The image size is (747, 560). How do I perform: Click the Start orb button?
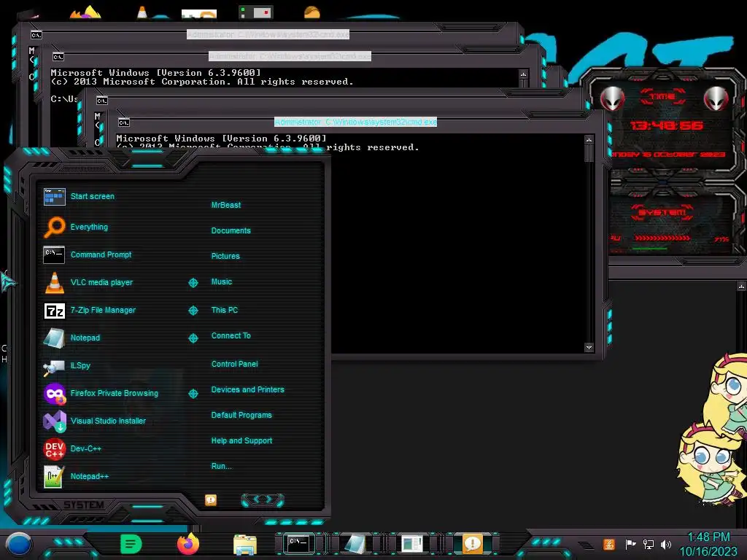click(x=18, y=544)
